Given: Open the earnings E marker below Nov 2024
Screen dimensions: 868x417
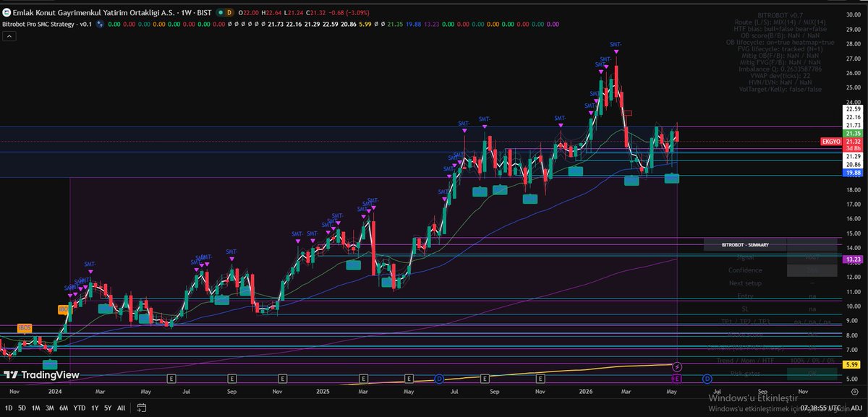Looking at the screenshot, I should (x=281, y=378).
